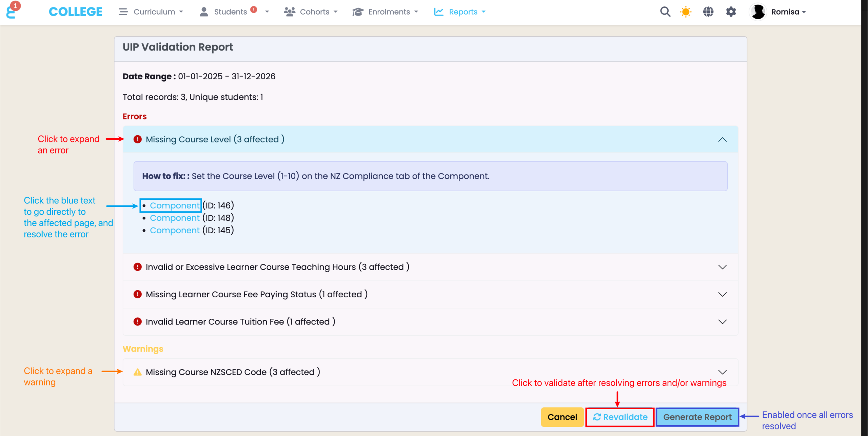
Task: Open the settings gear icon
Action: [x=731, y=12]
